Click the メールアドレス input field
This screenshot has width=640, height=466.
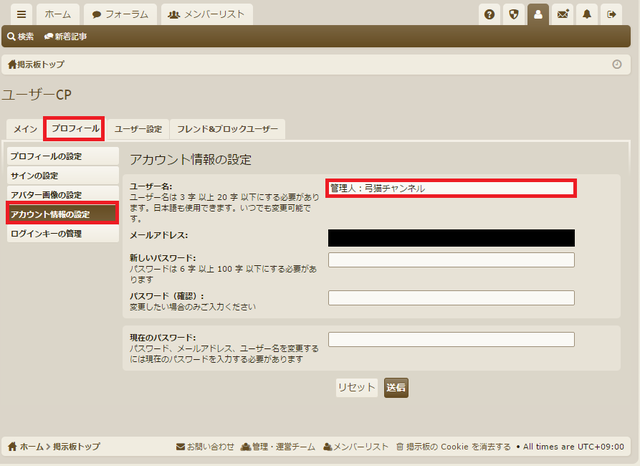451,238
